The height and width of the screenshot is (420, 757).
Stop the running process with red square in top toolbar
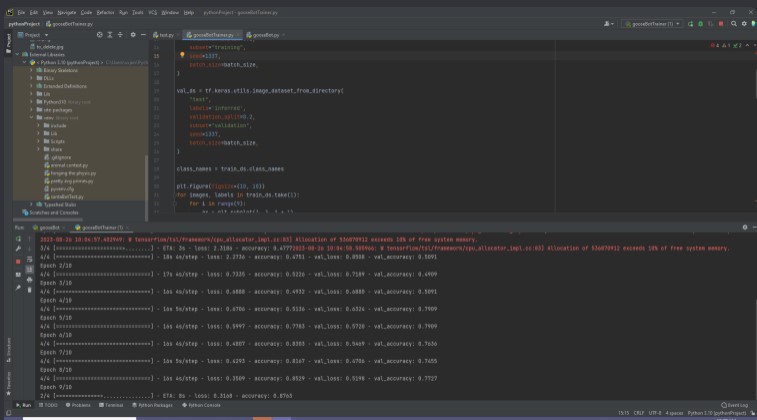click(x=721, y=24)
